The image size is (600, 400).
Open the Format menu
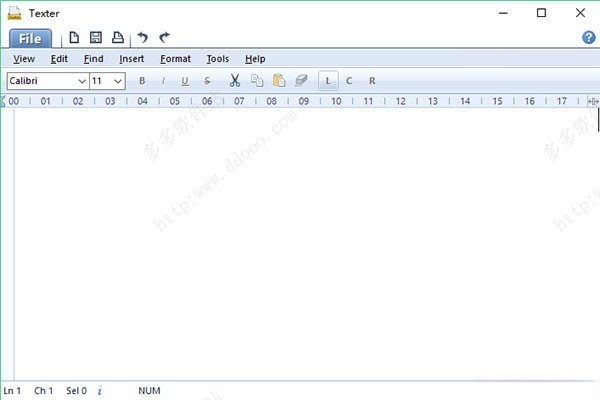pyautogui.click(x=175, y=59)
